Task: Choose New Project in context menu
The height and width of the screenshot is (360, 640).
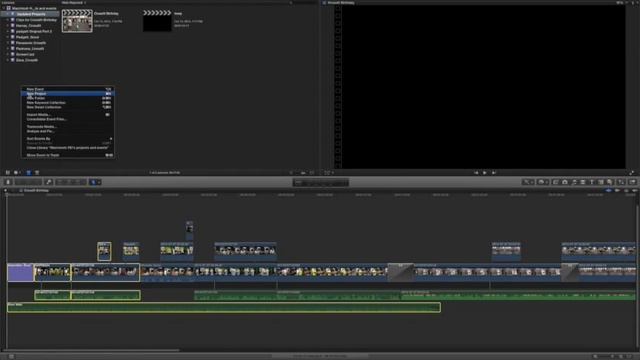Action: [68, 93]
